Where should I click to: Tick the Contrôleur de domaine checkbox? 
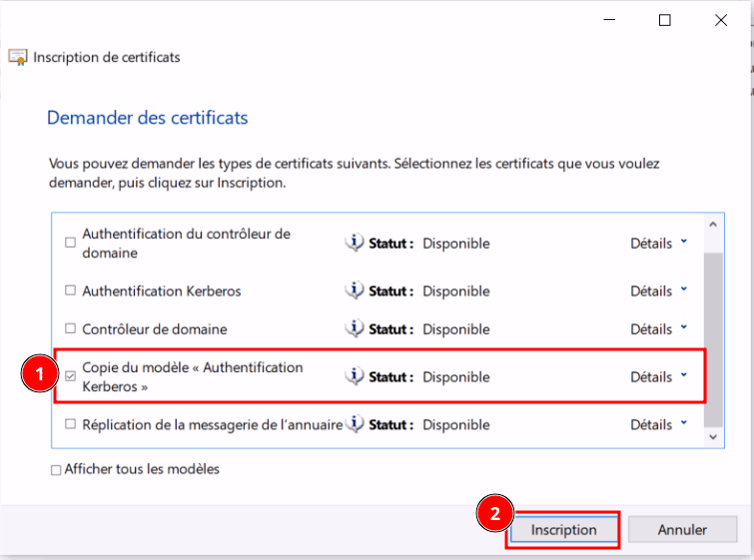pos(70,329)
